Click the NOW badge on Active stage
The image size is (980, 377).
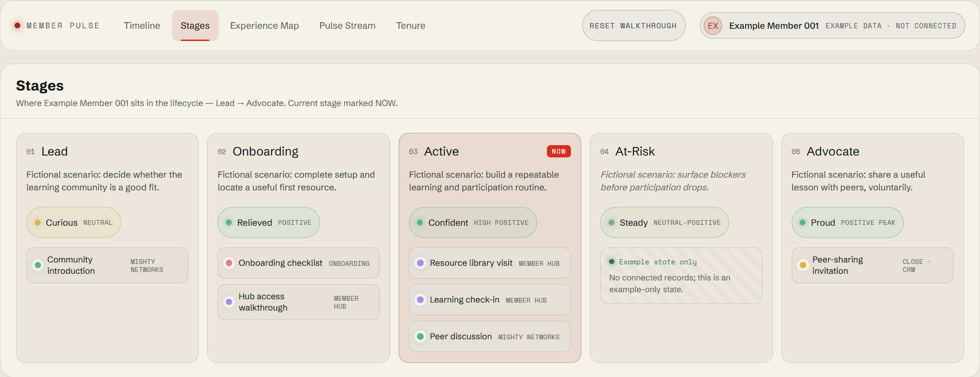click(x=559, y=151)
